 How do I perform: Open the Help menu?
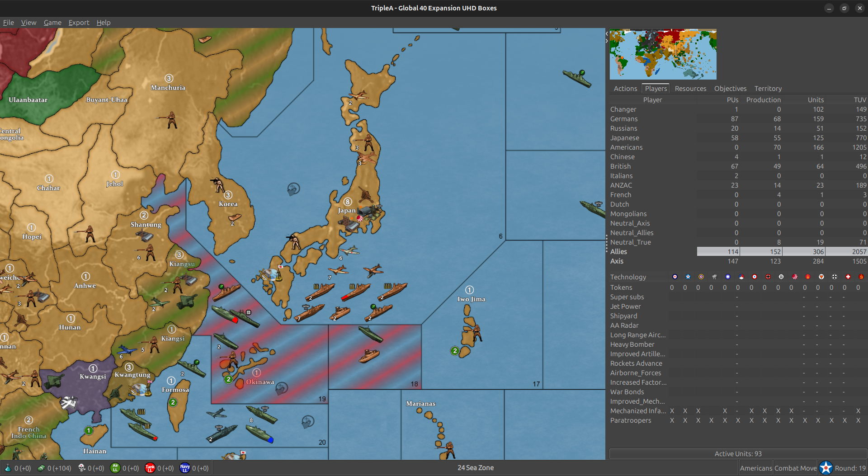[104, 23]
